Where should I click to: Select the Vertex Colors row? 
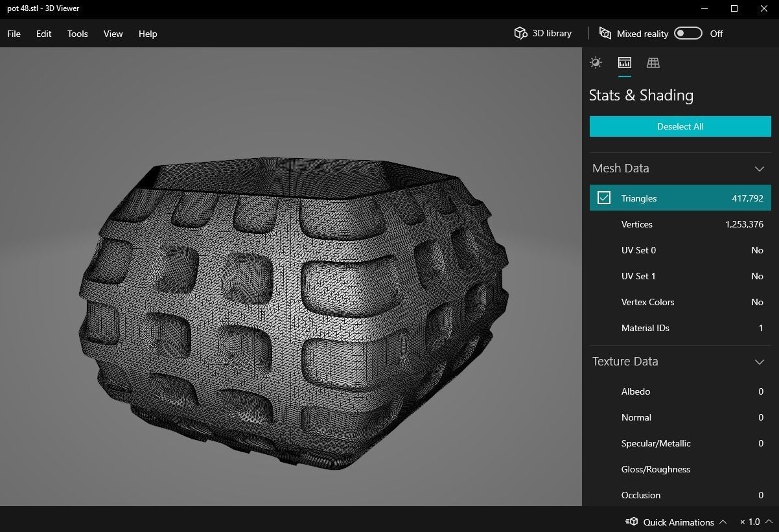coord(680,302)
